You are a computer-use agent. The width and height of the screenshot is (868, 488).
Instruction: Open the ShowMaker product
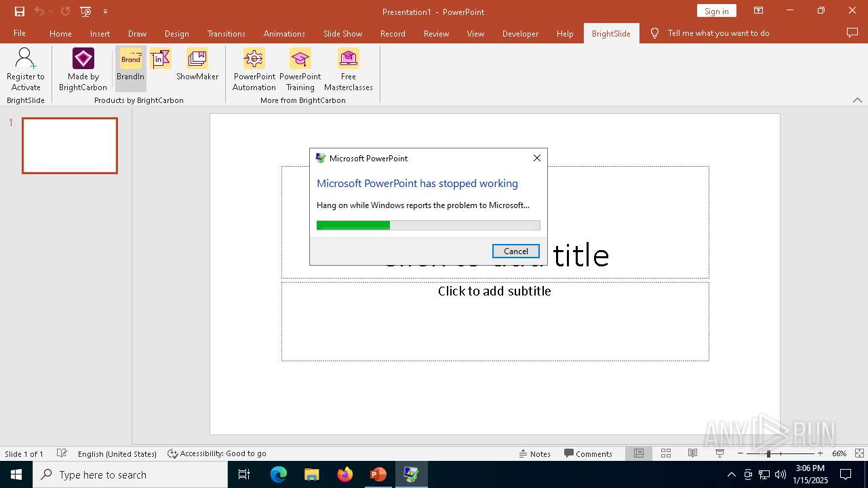pos(197,65)
